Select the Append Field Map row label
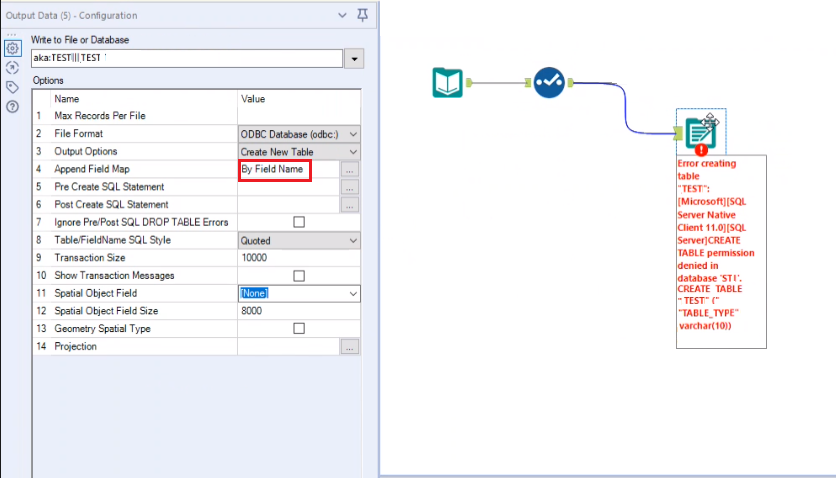836x478 pixels. tap(92, 169)
